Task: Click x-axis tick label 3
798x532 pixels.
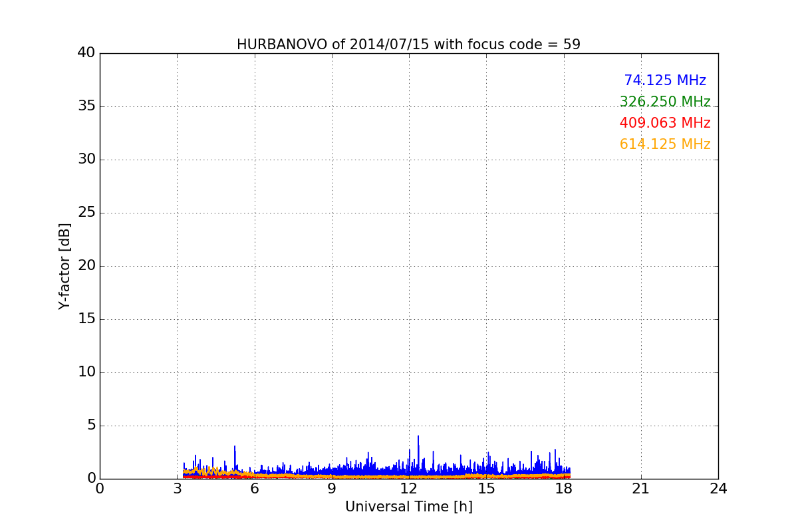Action: [x=177, y=489]
